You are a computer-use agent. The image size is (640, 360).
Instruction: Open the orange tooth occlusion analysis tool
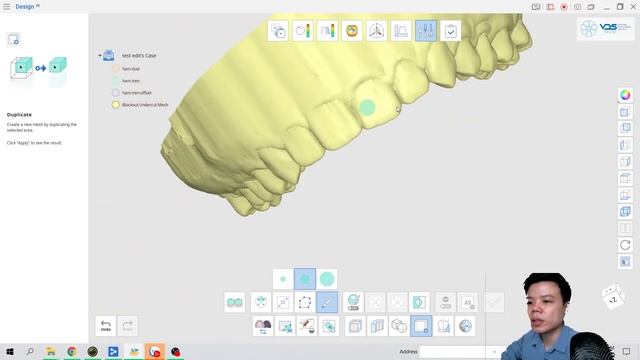(x=352, y=31)
